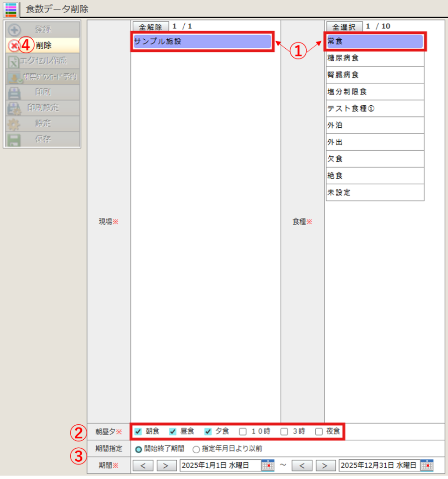The image size is (448, 479).
Task: Click the delete (削除) sidebar button
Action: coord(42,45)
